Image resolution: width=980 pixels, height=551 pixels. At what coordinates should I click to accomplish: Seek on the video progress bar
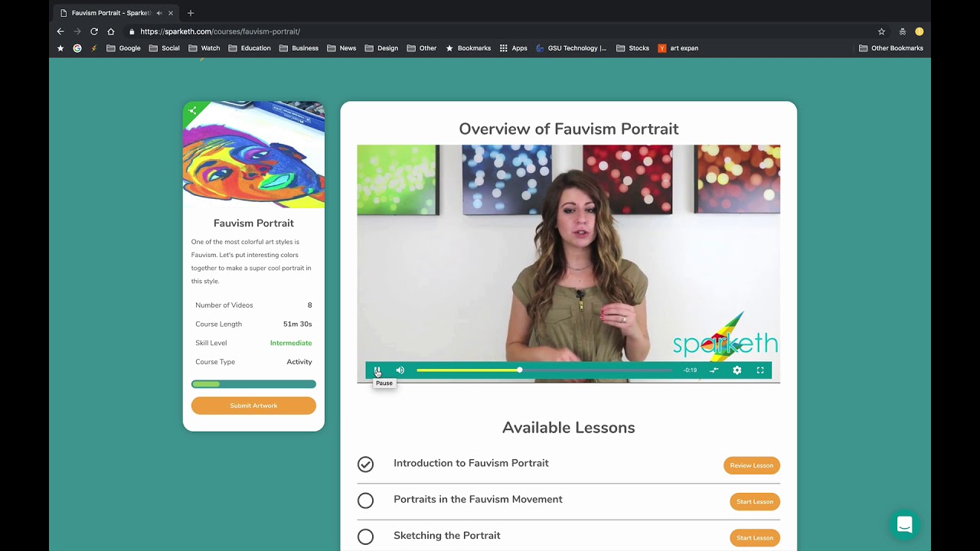click(544, 370)
